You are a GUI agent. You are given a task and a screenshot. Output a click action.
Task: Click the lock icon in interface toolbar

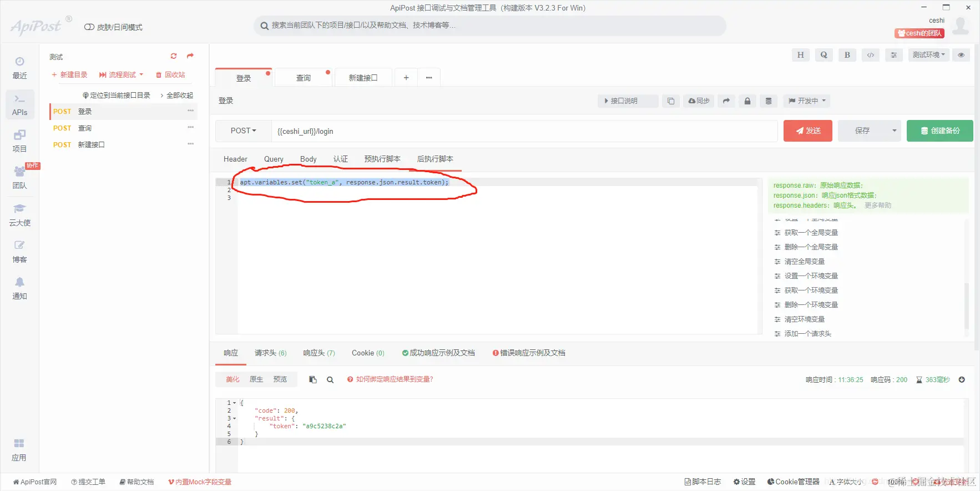point(747,101)
